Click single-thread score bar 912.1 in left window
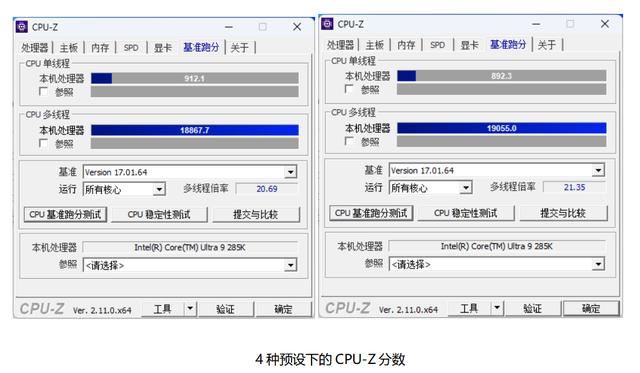 pyautogui.click(x=195, y=78)
